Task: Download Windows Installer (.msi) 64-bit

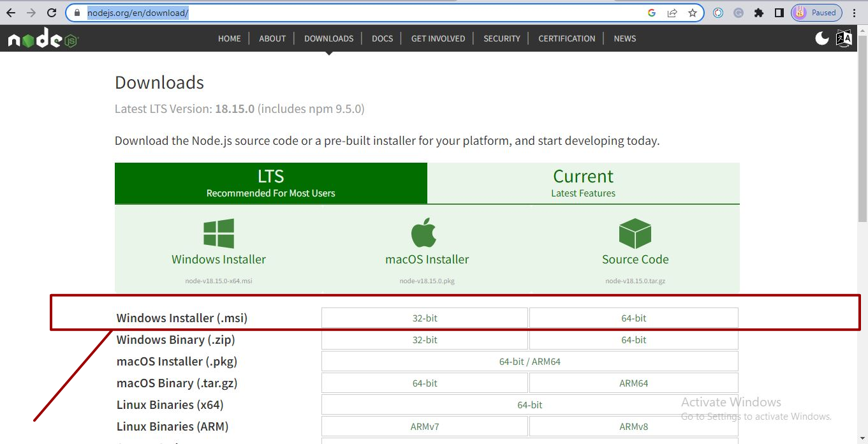Action: tap(634, 318)
